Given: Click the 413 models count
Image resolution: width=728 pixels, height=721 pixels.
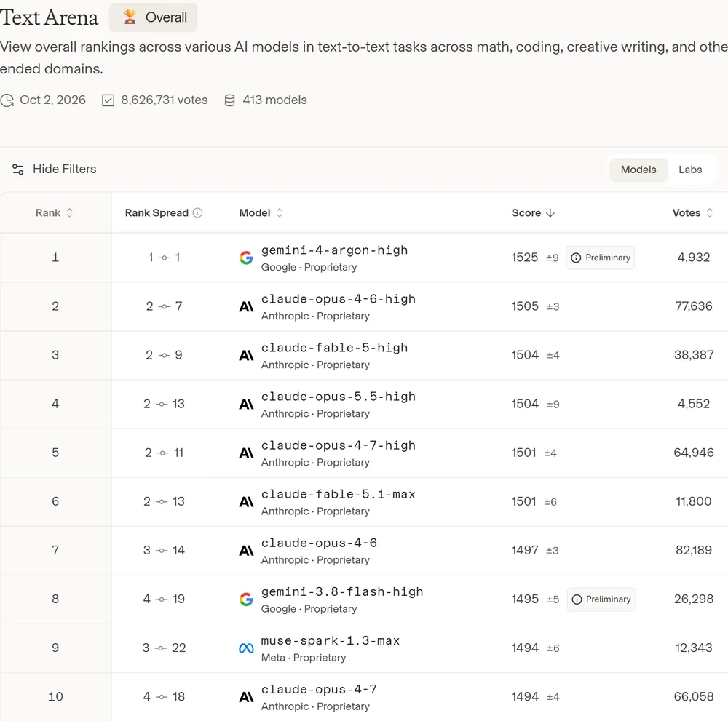Looking at the screenshot, I should [275, 100].
